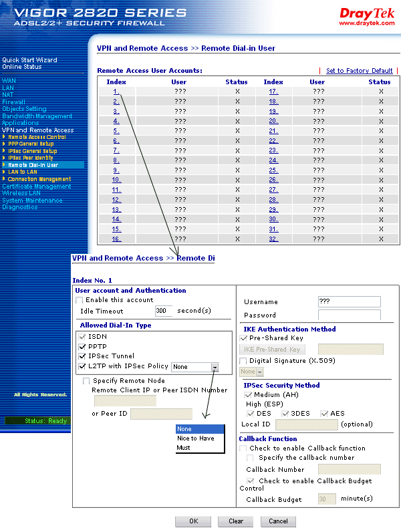Screen dimensions: 401x532
Task: Click the Cancel button
Action: coord(278,521)
